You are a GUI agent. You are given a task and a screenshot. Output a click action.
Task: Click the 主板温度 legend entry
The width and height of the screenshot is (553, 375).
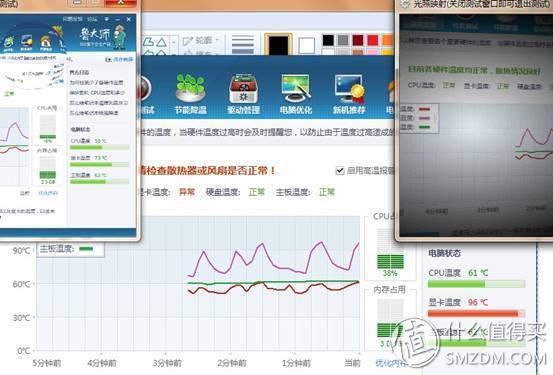[x=66, y=249]
